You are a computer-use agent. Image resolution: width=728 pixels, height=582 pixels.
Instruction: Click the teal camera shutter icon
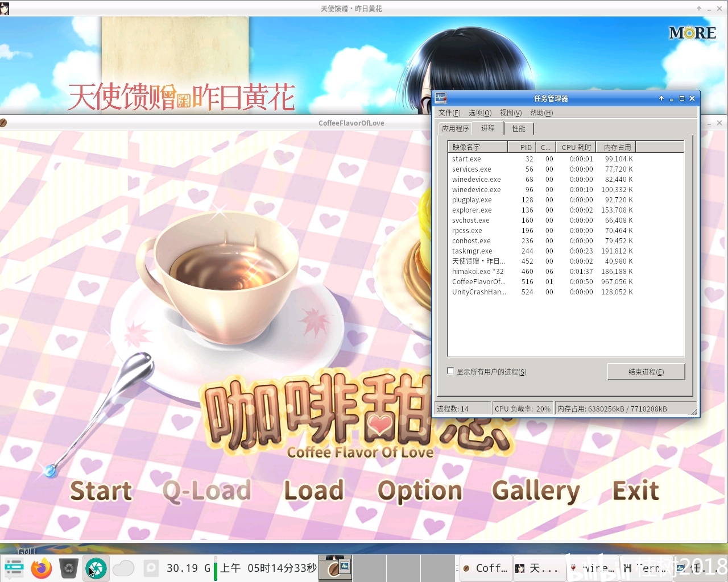pos(96,568)
